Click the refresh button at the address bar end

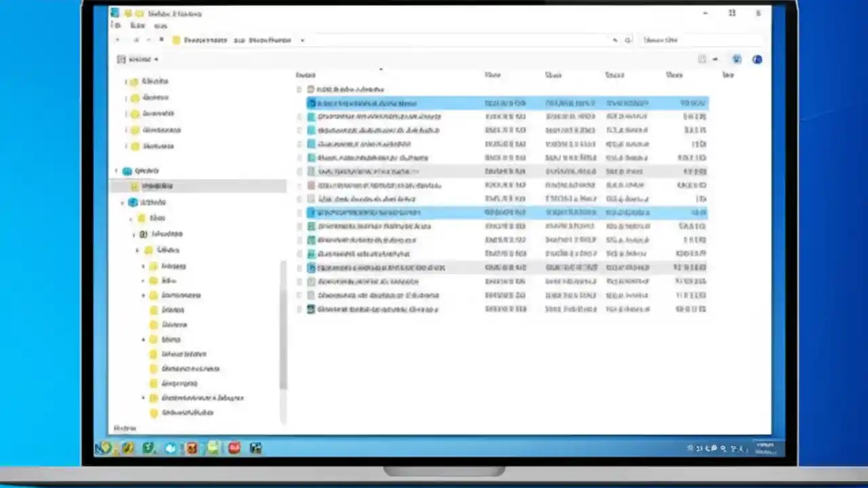[614, 40]
